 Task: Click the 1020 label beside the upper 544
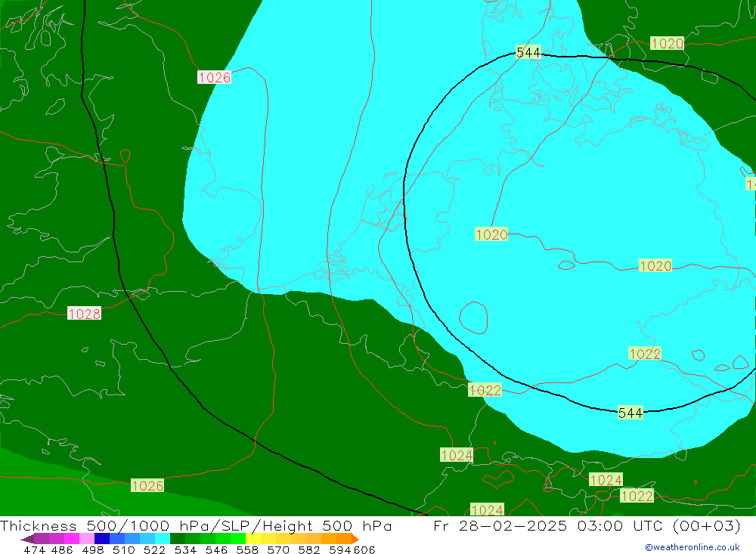pyautogui.click(x=668, y=43)
